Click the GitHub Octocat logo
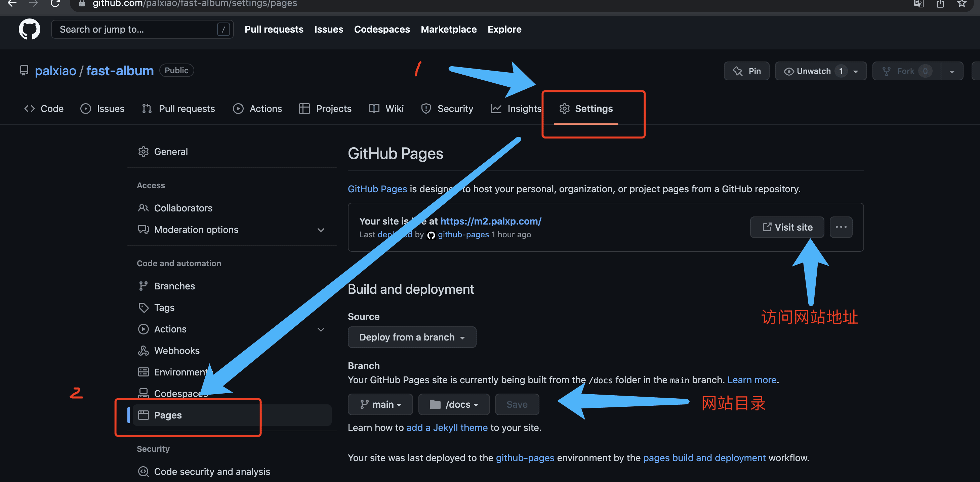This screenshot has height=482, width=980. click(x=29, y=29)
